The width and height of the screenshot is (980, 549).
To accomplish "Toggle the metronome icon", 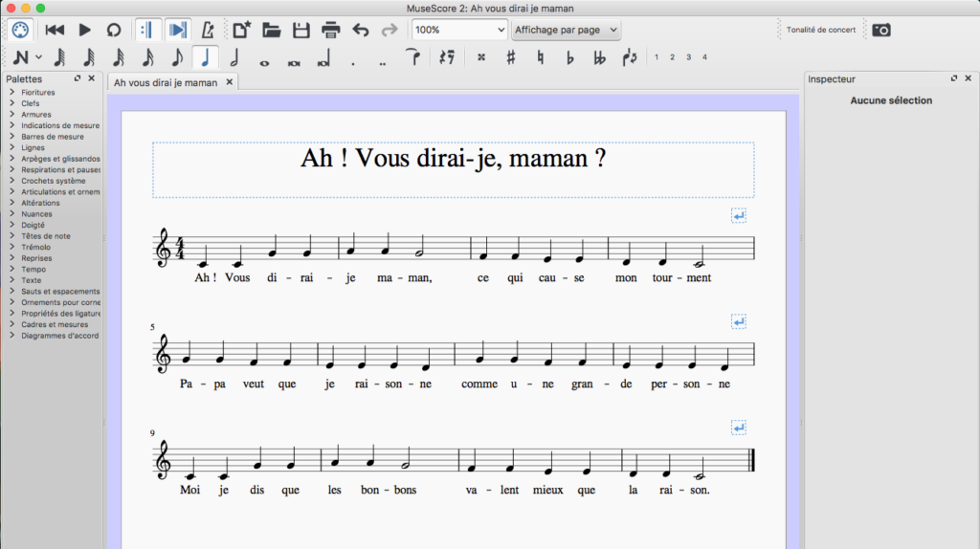I will (x=208, y=30).
